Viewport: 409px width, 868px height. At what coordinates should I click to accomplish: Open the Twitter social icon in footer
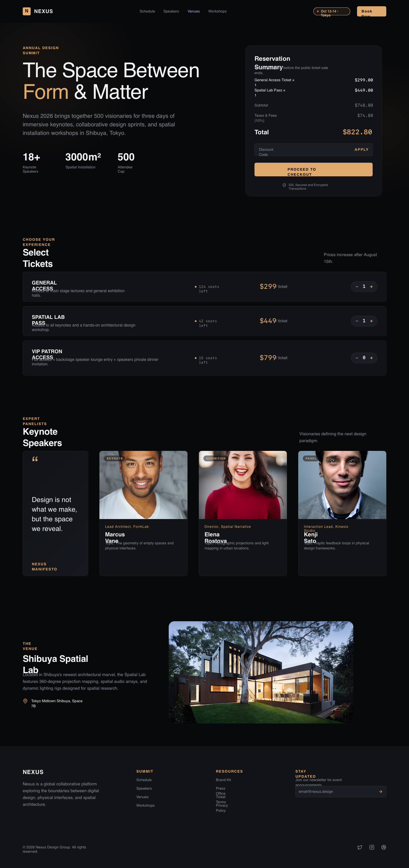(360, 847)
